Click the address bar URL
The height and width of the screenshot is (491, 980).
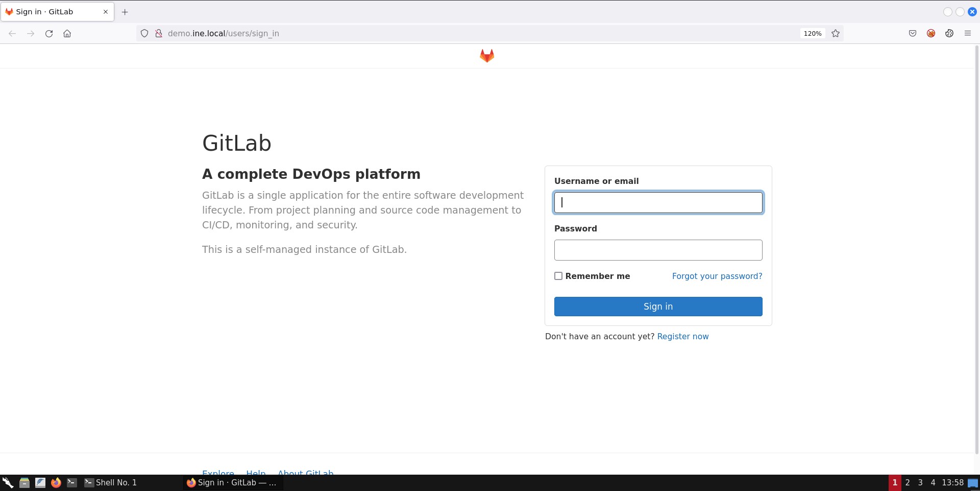(x=224, y=33)
